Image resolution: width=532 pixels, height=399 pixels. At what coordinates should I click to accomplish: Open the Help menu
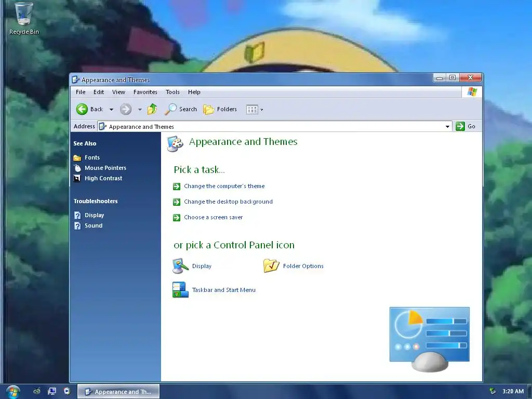point(194,92)
